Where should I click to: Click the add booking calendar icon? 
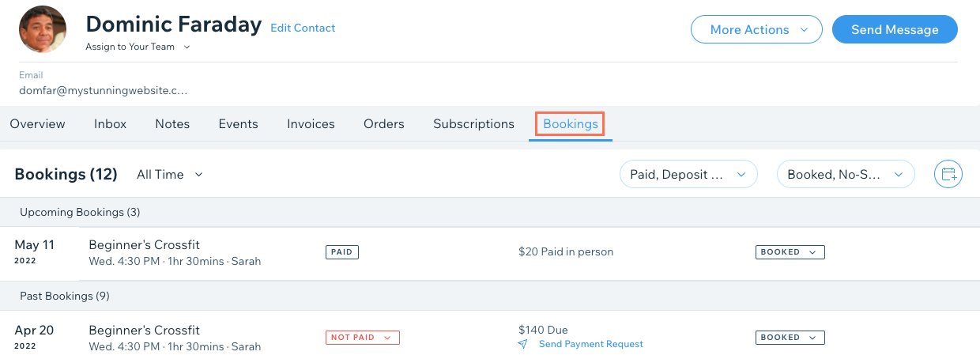[x=948, y=174]
